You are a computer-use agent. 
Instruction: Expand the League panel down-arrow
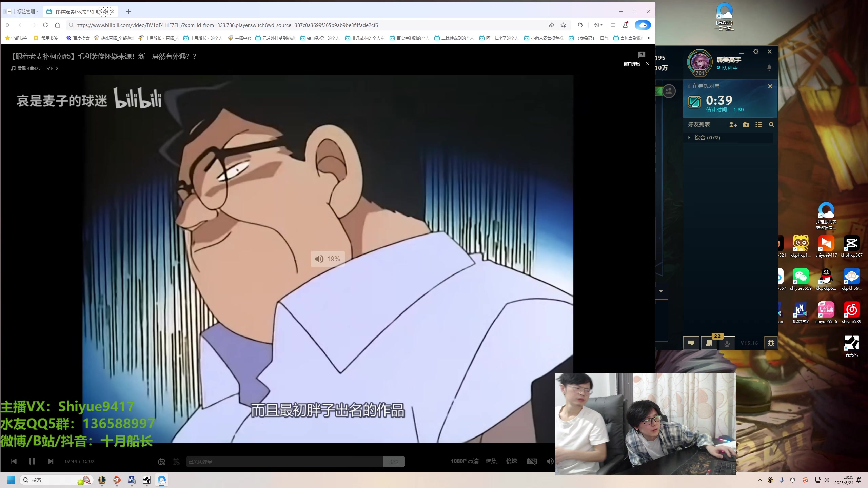(661, 291)
